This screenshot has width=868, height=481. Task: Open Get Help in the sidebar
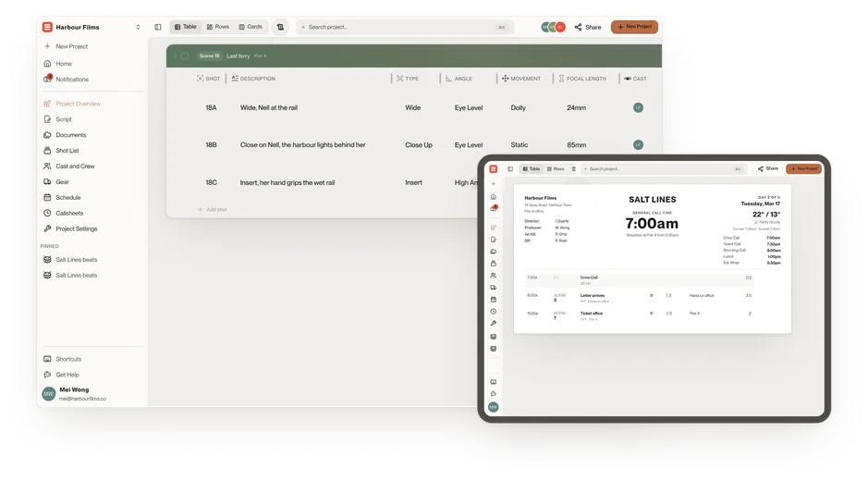pos(61,375)
